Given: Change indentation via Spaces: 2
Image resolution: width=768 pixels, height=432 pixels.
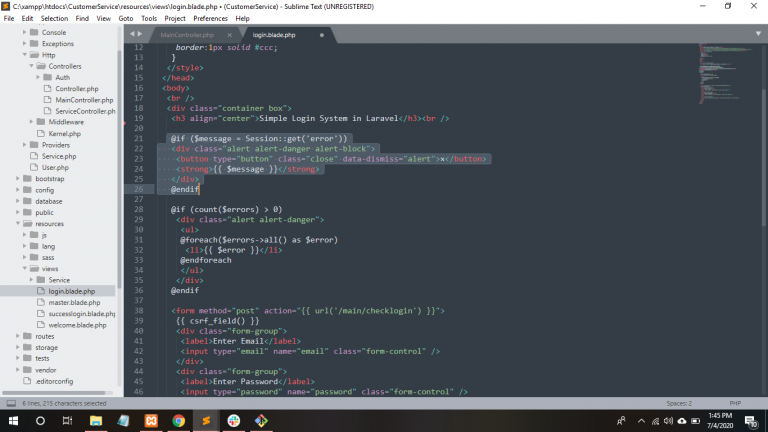Looking at the screenshot, I should point(679,404).
